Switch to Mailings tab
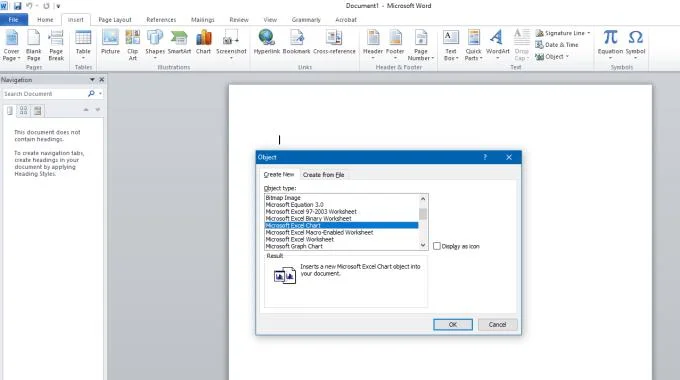680x380 pixels. (203, 20)
